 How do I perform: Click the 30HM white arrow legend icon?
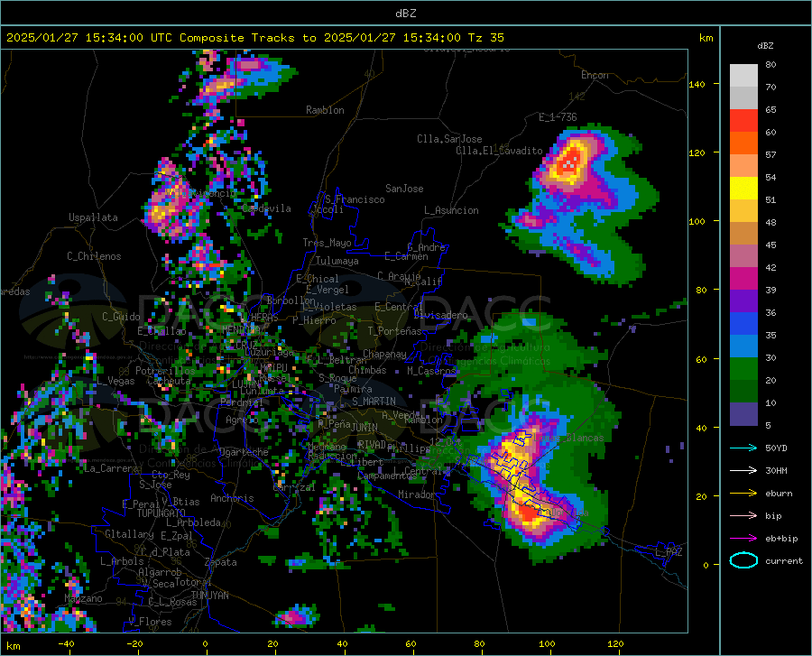[743, 471]
